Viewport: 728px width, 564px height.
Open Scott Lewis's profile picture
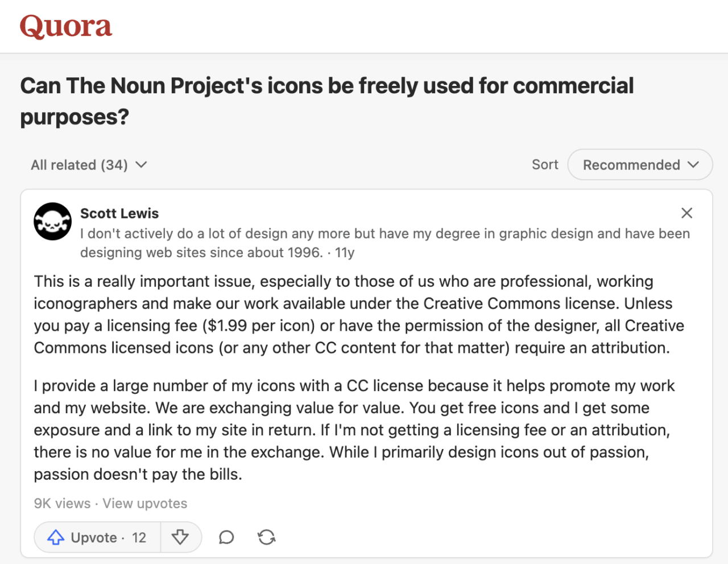click(x=52, y=221)
